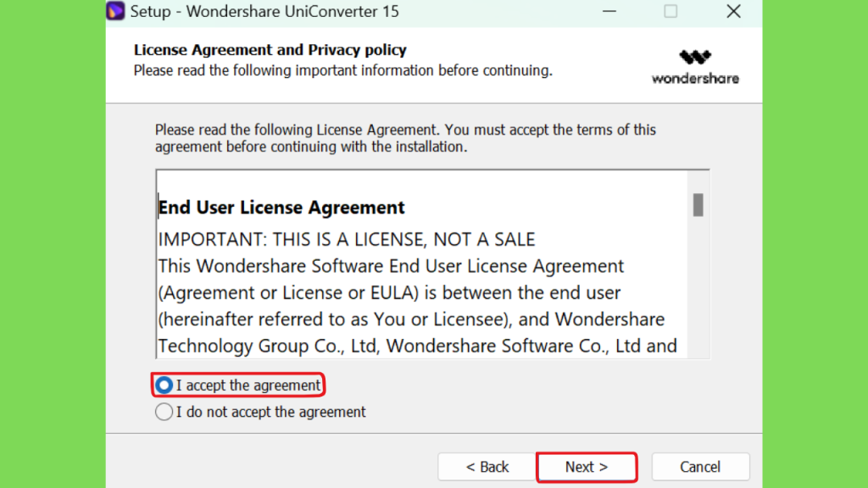This screenshot has width=868, height=488.
Task: Minimize the Setup window
Action: pyautogui.click(x=609, y=11)
